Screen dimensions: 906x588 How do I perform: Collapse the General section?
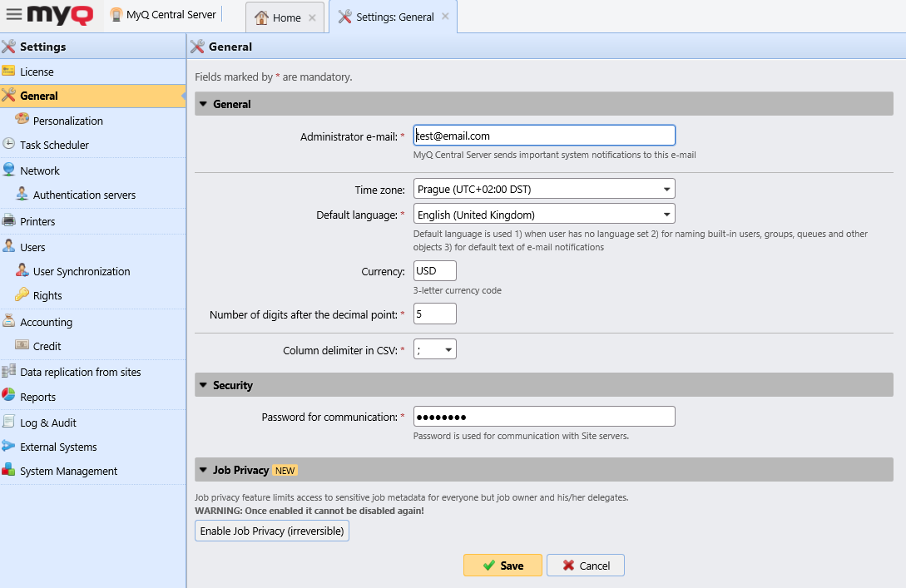click(202, 103)
